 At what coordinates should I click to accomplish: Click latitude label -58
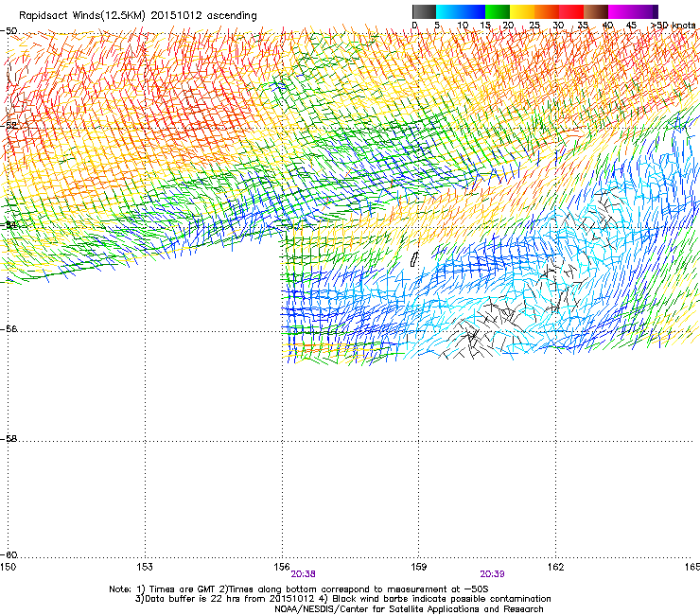pyautogui.click(x=9, y=439)
